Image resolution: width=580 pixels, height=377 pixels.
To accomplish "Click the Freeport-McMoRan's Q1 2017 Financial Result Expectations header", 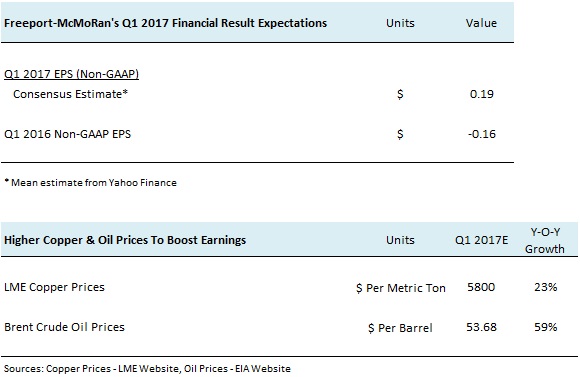I will (165, 23).
